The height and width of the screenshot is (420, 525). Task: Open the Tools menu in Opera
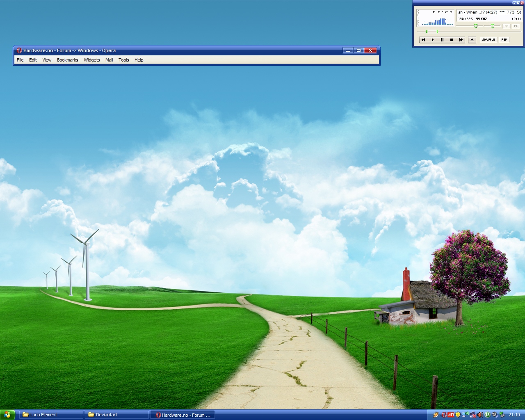(123, 60)
